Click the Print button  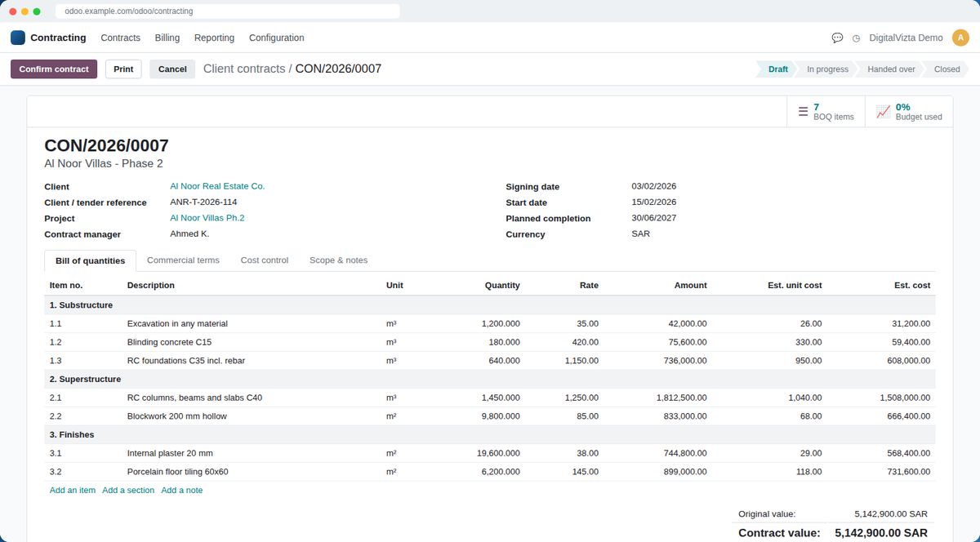tap(123, 69)
